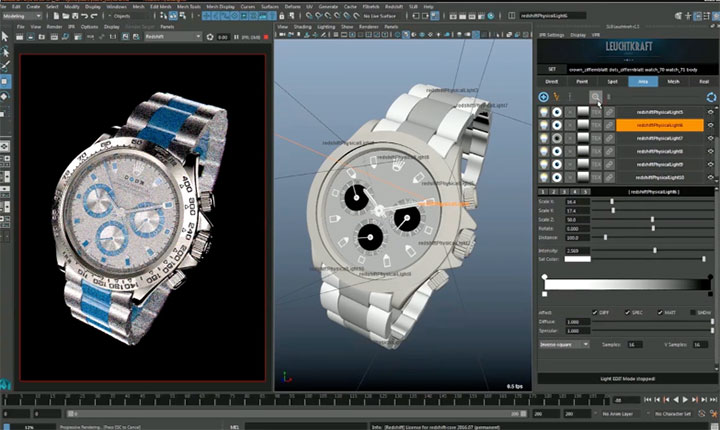Screen dimensions: 720x430
Task: Open the IPR menu in the render view
Action: pos(72,27)
